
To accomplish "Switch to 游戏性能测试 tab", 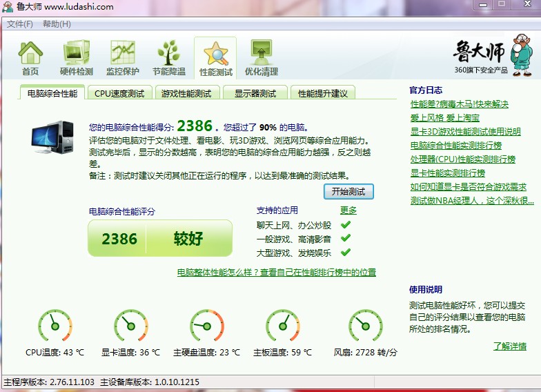I will click(186, 93).
